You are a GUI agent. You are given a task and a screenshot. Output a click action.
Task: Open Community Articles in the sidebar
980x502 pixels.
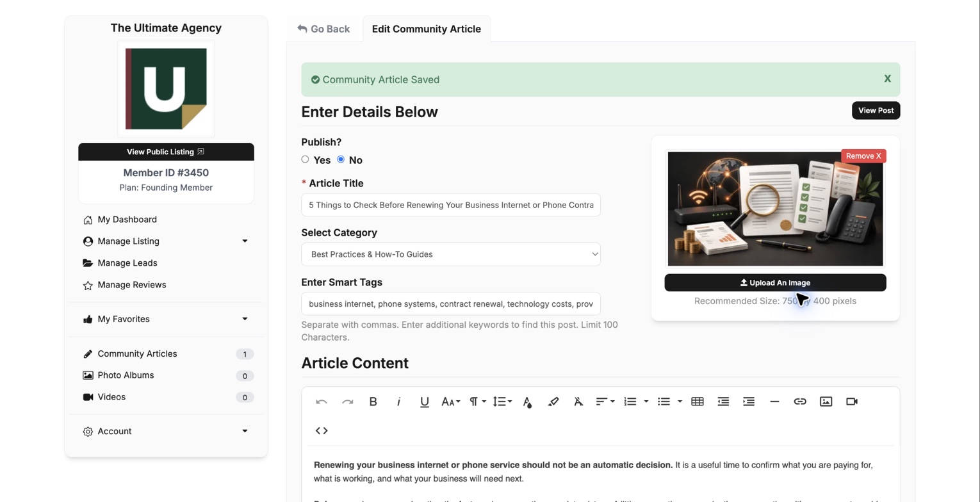point(138,354)
